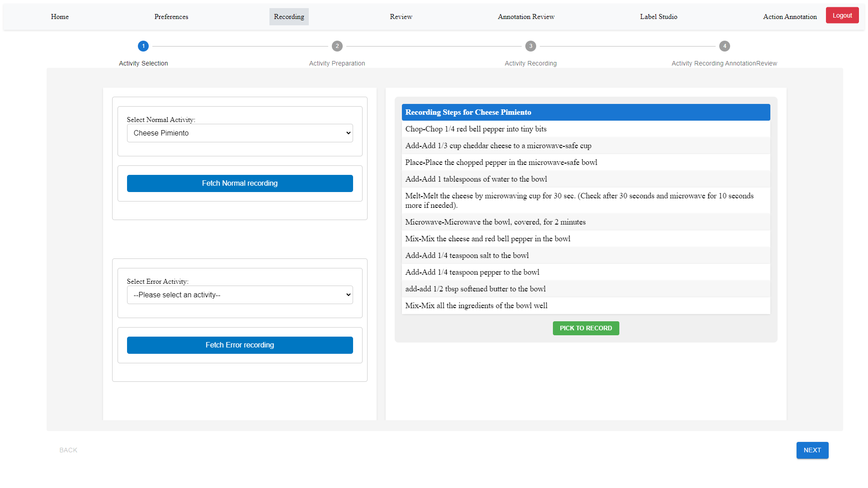Viewport: 868px width, 488px height.
Task: Open the Select Normal Activity dropdown
Action: pyautogui.click(x=240, y=133)
